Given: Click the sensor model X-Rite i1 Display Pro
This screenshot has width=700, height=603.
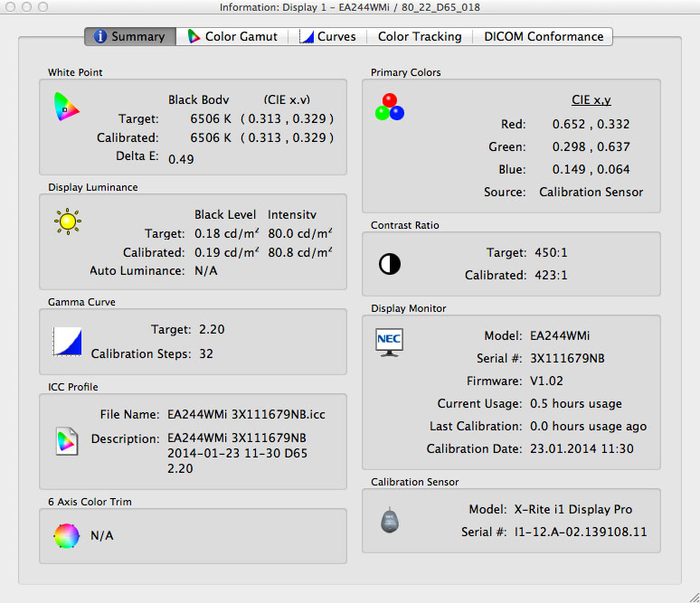Looking at the screenshot, I should 572,509.
